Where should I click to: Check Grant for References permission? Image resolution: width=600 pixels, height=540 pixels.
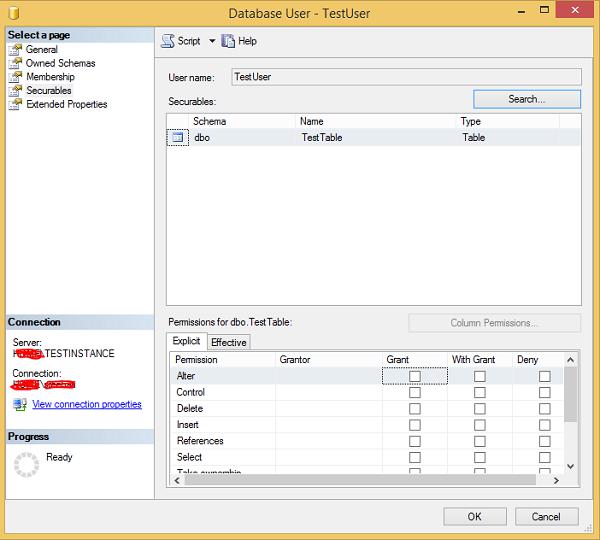coord(415,441)
